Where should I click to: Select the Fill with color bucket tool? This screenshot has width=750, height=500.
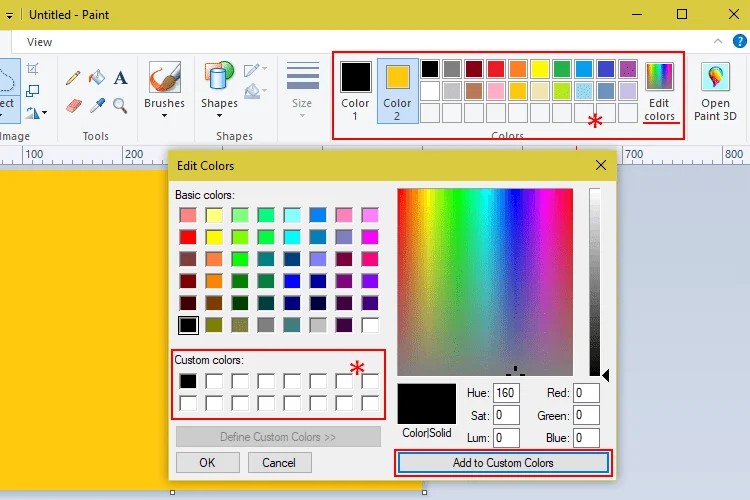[97, 78]
